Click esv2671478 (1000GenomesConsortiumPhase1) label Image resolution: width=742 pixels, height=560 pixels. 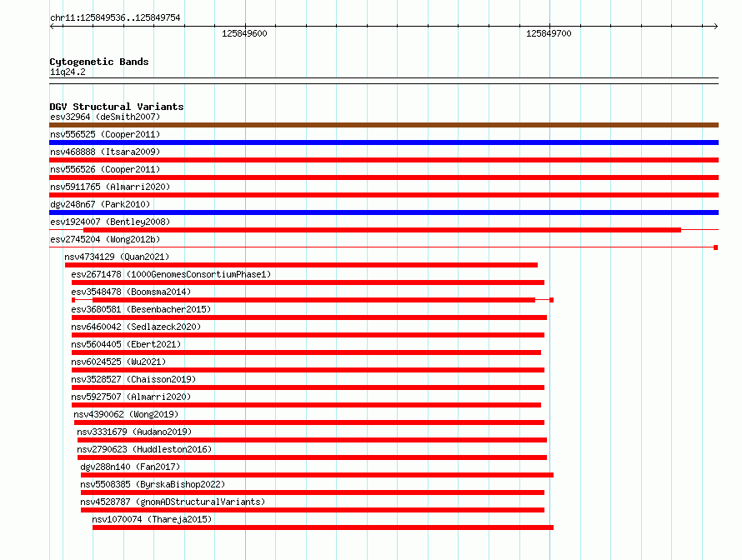[x=171, y=274]
